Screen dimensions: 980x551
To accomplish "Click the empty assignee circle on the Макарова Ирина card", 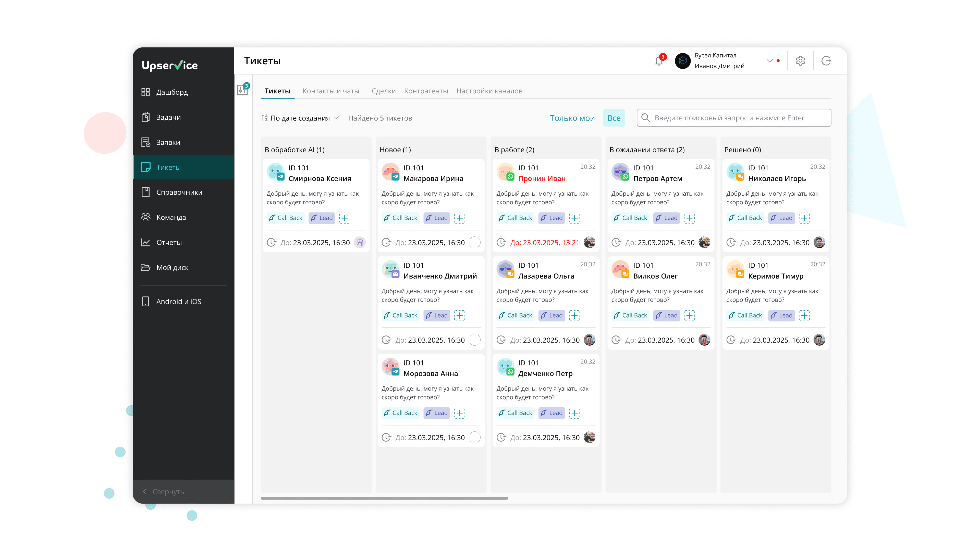I will 475,242.
